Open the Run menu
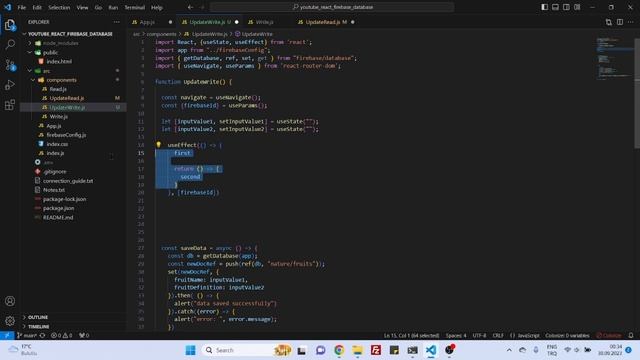Image resolution: width=640 pixels, height=360 pixels. click(x=113, y=7)
